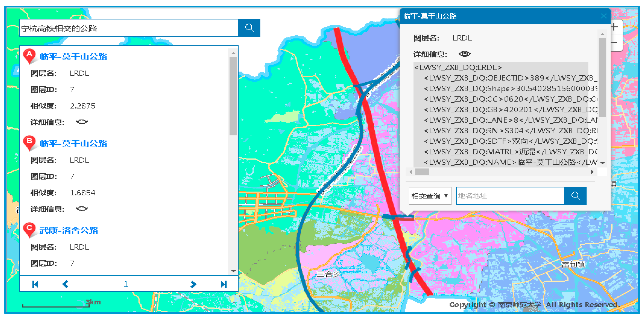Go to previous results page
The image size is (644, 319).
(x=65, y=284)
